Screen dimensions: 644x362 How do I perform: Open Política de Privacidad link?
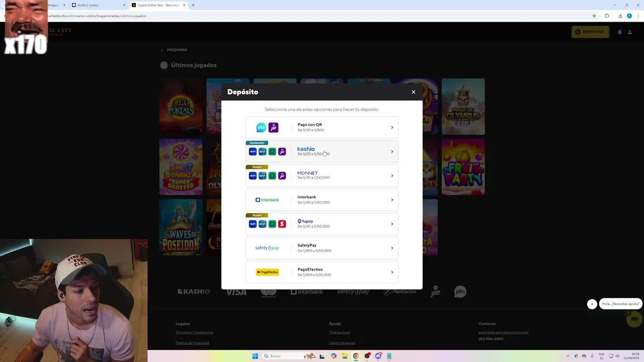[192, 343]
